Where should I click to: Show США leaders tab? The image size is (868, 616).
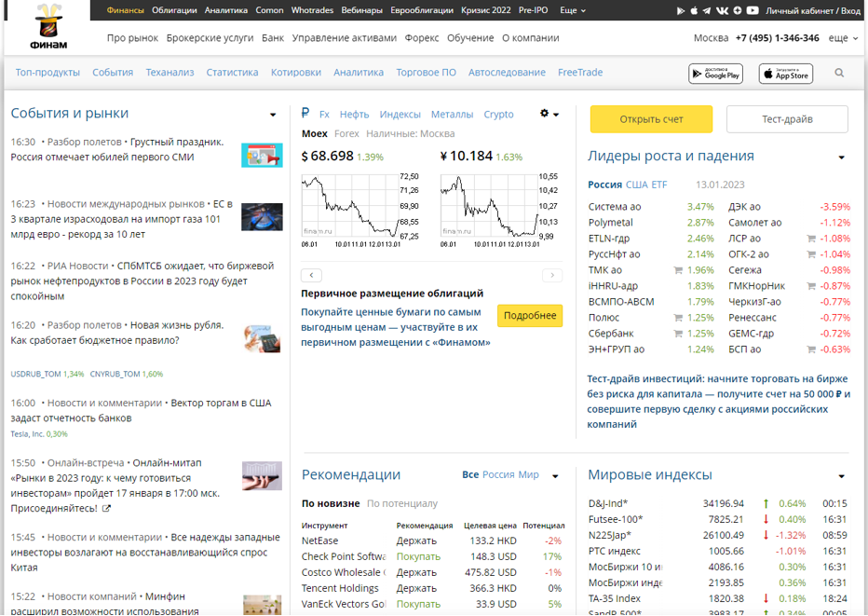click(x=637, y=185)
